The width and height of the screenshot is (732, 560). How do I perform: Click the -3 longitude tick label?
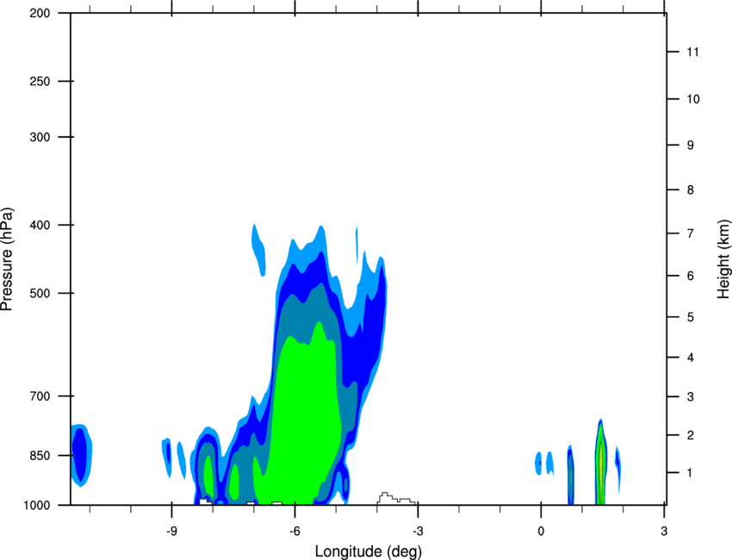pyautogui.click(x=418, y=532)
